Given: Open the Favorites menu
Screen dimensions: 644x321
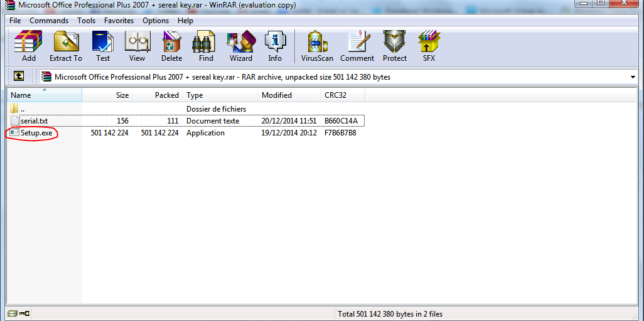Looking at the screenshot, I should tap(119, 21).
